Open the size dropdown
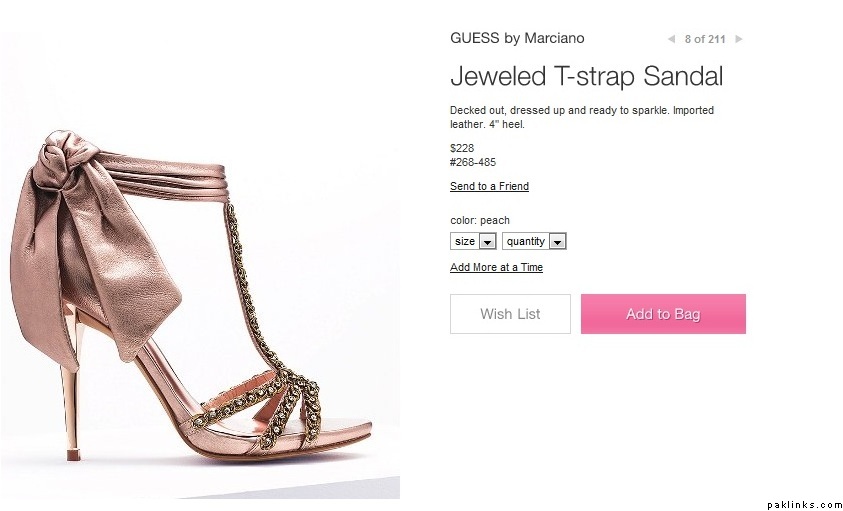 [x=474, y=241]
